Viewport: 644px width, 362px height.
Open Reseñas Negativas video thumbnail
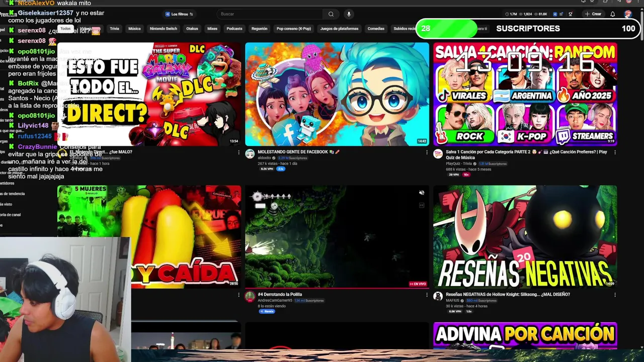click(525, 237)
